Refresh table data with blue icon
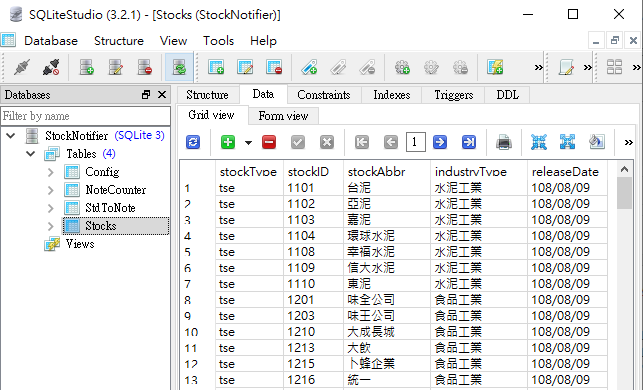 (x=193, y=142)
